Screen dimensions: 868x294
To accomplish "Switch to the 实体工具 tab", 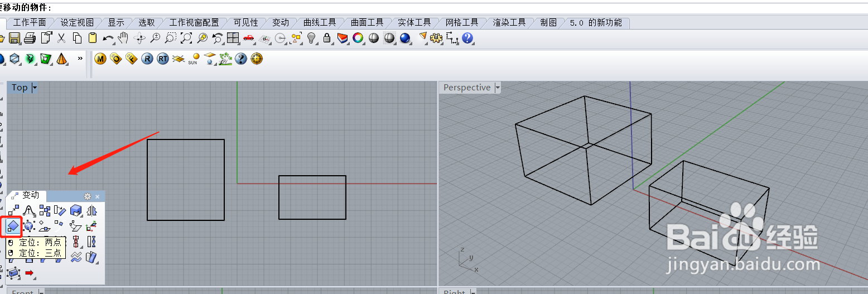I will click(x=414, y=23).
